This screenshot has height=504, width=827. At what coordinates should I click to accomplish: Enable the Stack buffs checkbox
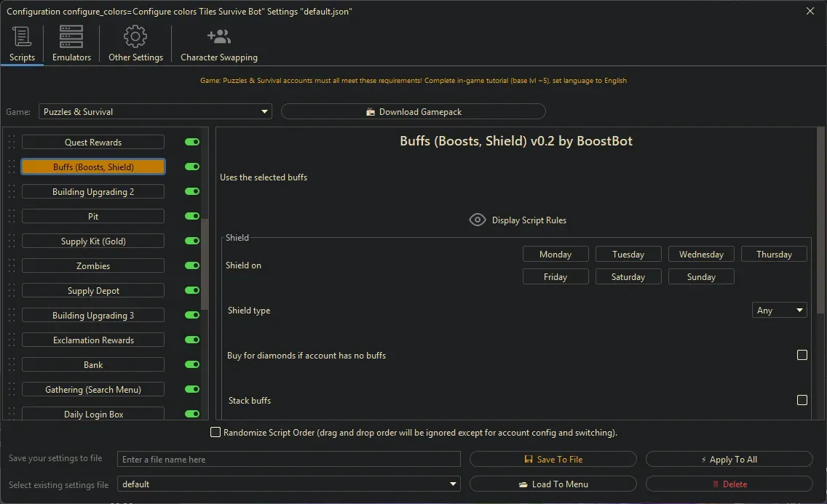pos(802,401)
